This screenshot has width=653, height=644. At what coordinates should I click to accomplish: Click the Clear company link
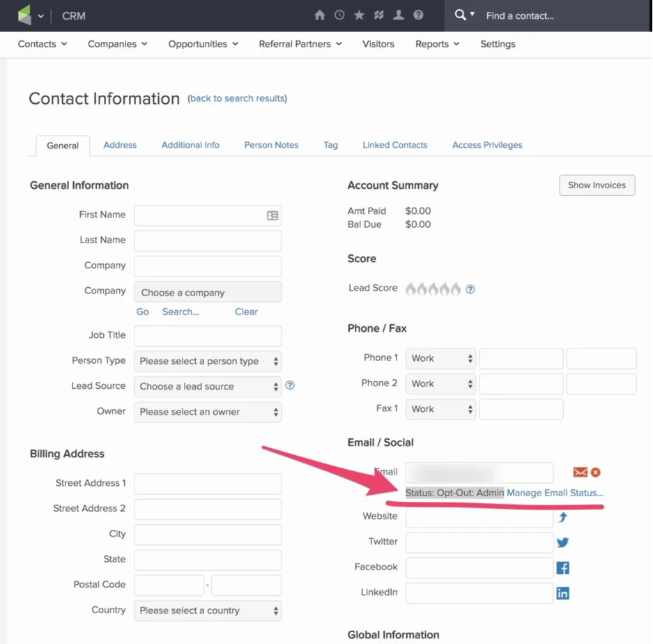(x=246, y=312)
